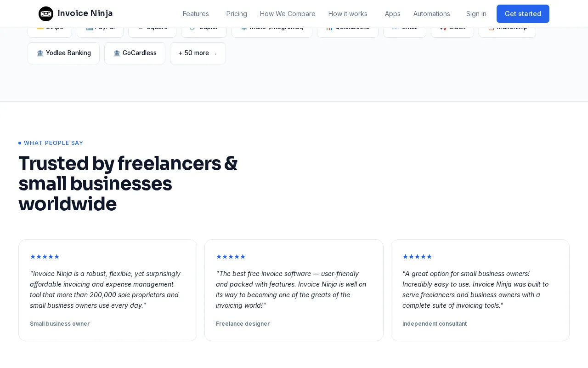The width and height of the screenshot is (588, 368).
Task: Click the "Trusted by freelancers & small businesses worldwide" heading
Action: tap(128, 184)
